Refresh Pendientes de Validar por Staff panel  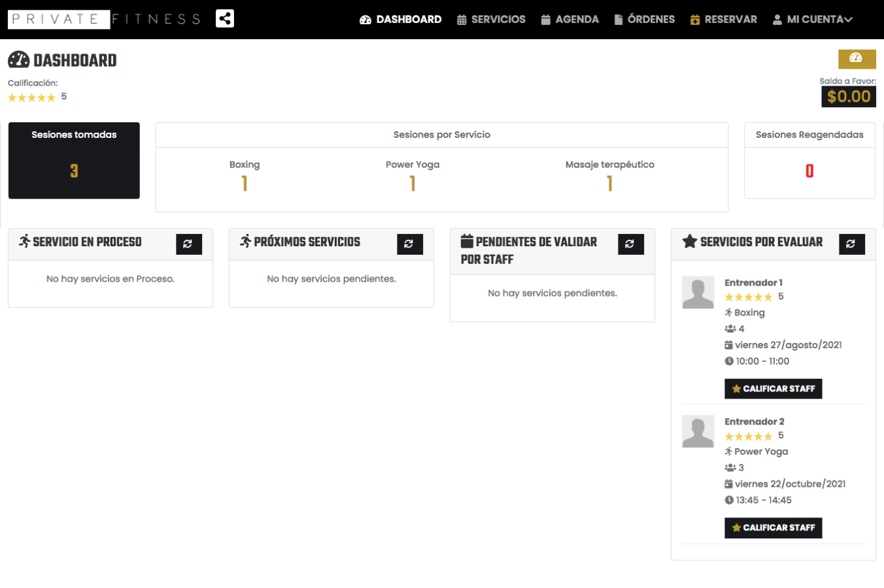click(630, 244)
